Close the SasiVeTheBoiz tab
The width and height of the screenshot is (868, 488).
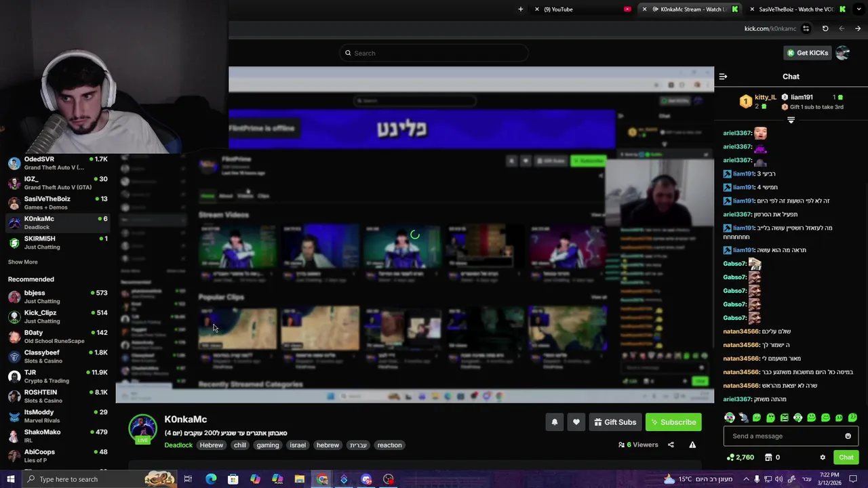point(752,9)
